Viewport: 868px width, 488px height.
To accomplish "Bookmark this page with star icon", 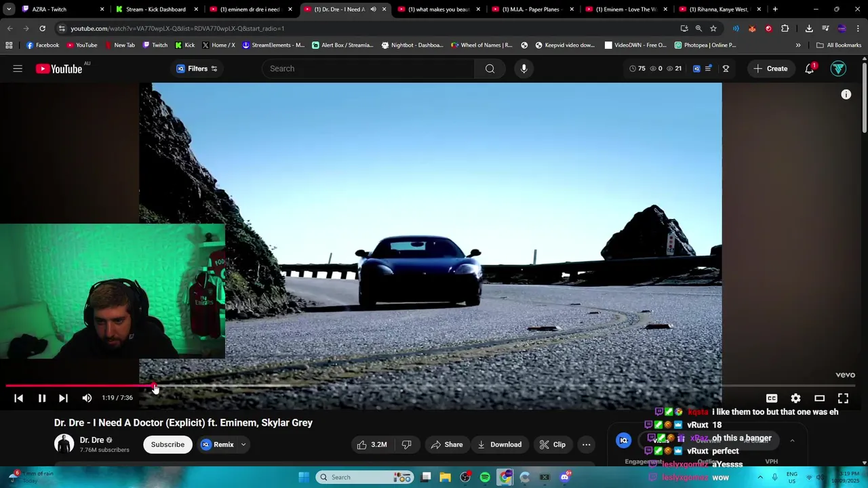I will 713,28.
